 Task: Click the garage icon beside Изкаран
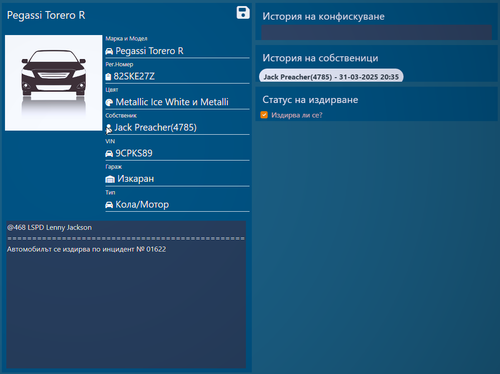click(x=110, y=179)
